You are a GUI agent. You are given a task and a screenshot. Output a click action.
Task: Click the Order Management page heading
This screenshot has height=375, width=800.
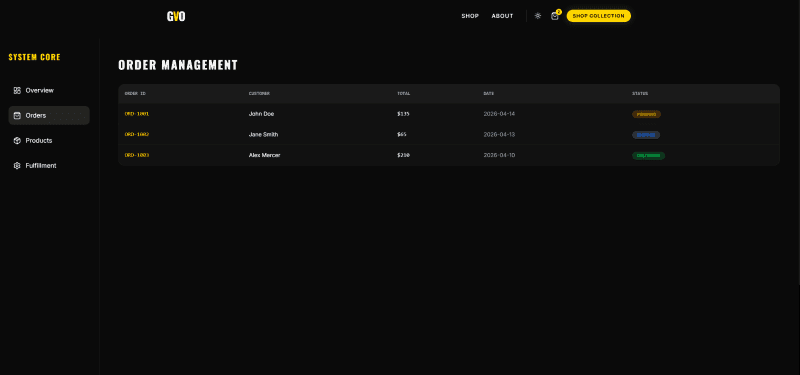pos(178,65)
